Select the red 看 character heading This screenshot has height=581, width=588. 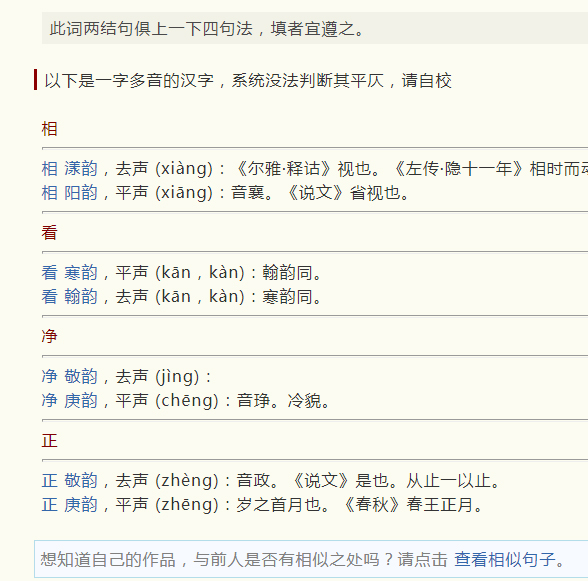50,233
